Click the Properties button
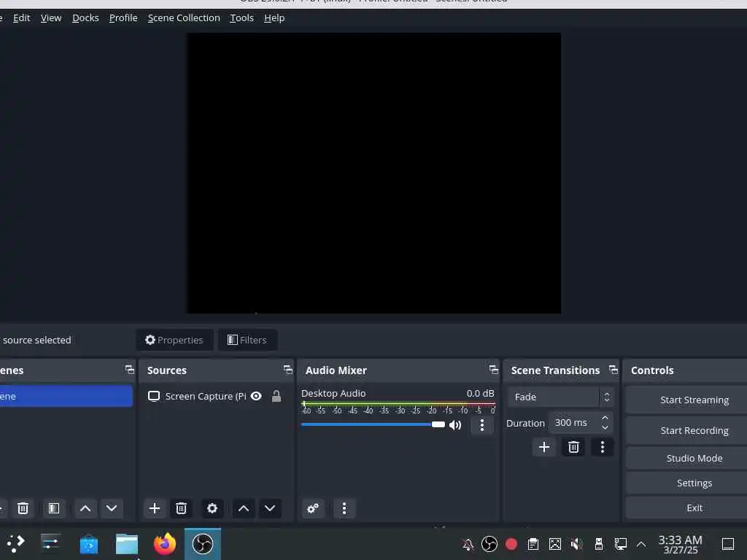747x560 pixels. click(174, 340)
